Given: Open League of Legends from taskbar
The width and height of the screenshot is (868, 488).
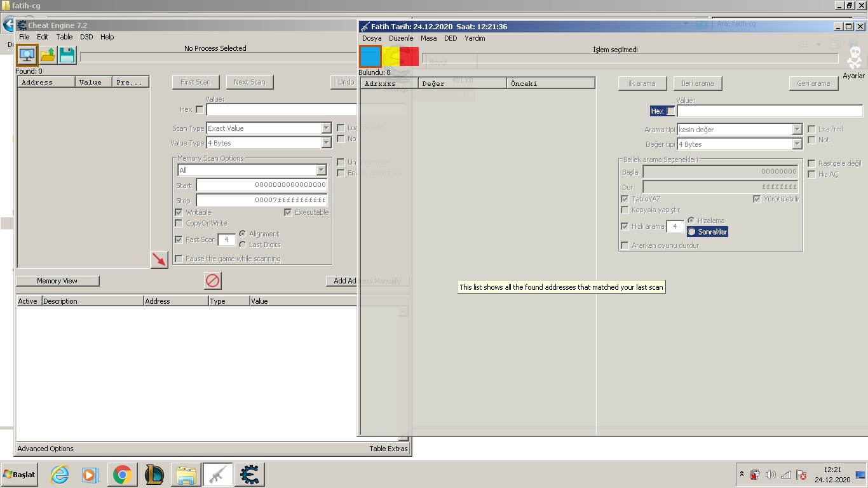Looking at the screenshot, I should [154, 475].
